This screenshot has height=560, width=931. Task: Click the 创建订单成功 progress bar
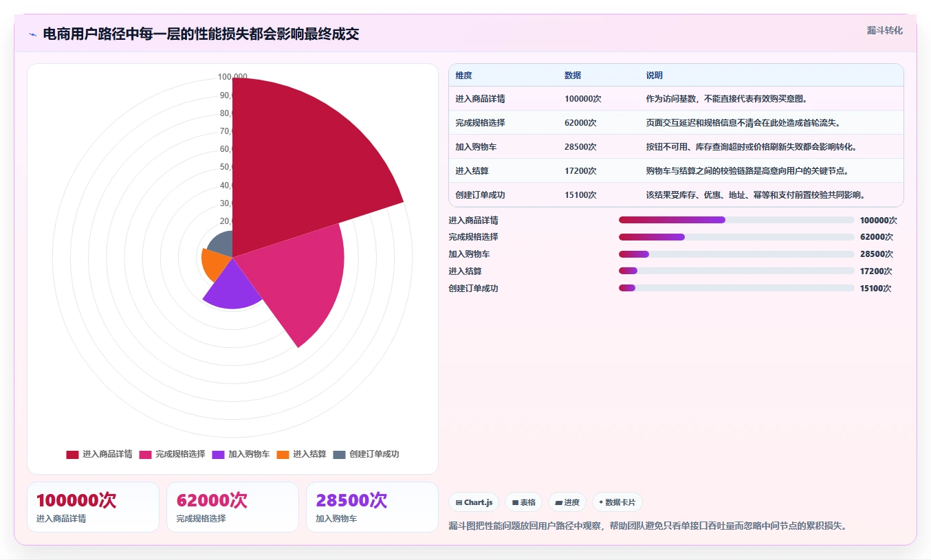click(736, 288)
